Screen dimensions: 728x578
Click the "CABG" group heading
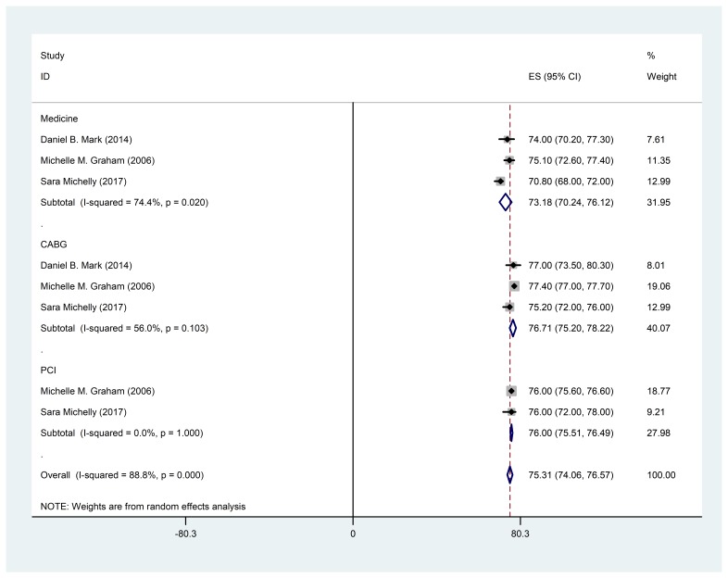click(x=54, y=245)
